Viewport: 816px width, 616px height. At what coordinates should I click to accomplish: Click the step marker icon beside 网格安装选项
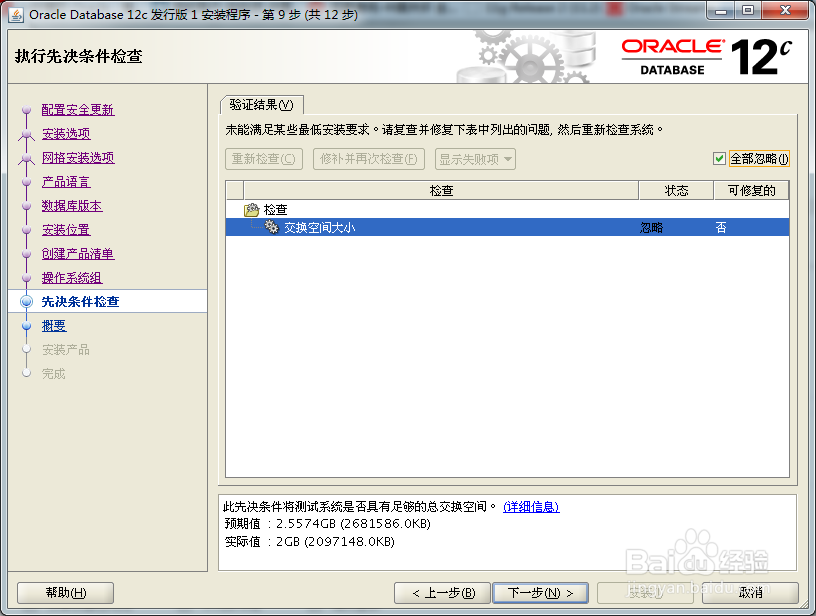26,158
